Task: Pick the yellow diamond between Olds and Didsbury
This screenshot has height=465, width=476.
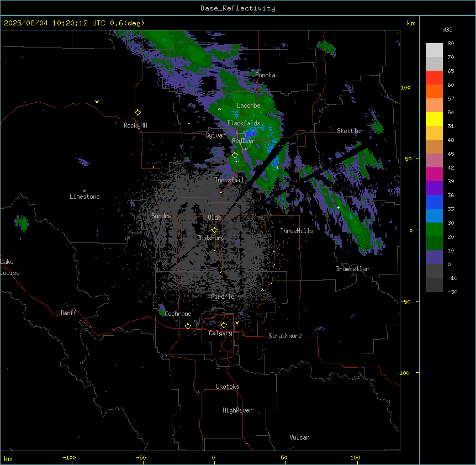Action: tap(214, 230)
